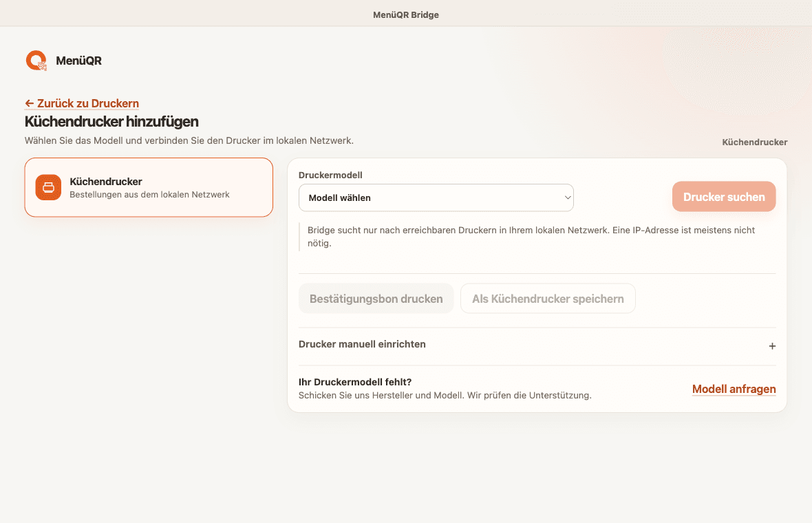
Task: Click the MenüQR Bridge window title
Action: tap(406, 15)
